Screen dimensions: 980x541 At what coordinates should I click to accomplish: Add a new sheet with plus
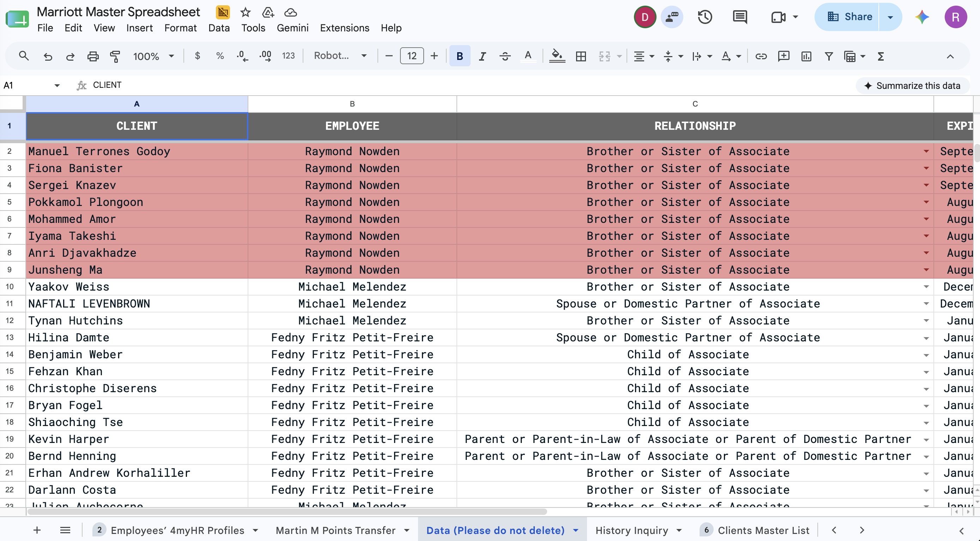coord(37,530)
